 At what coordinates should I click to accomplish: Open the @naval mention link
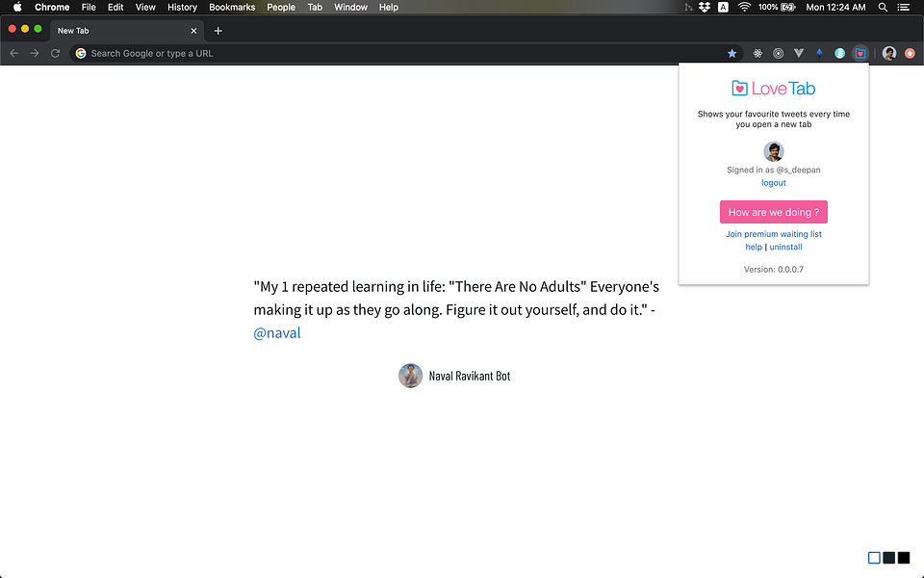click(277, 333)
